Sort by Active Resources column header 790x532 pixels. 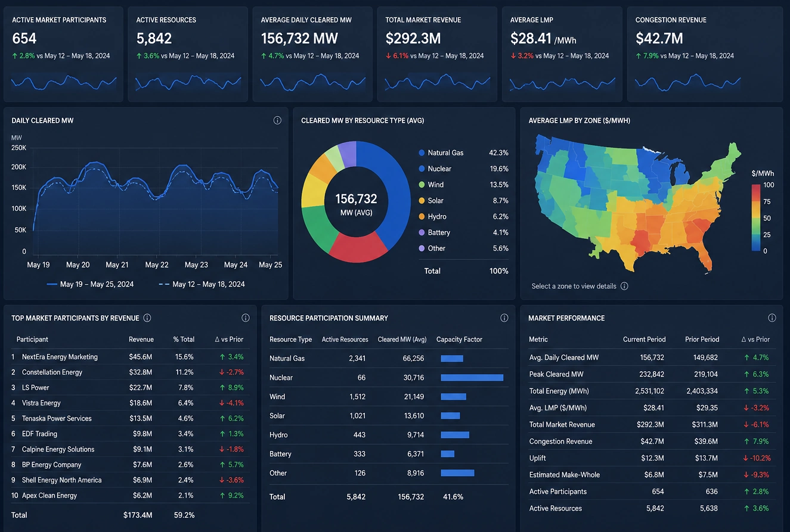345,340
